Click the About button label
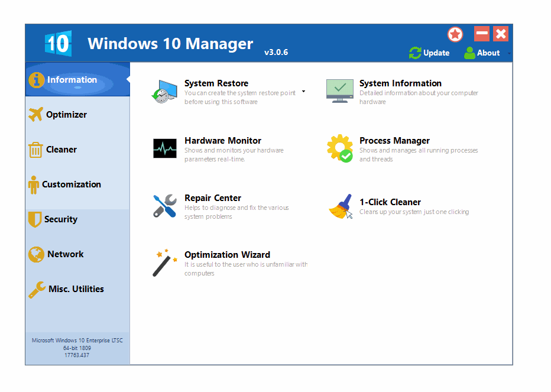Image resolution: width=551 pixels, height=392 pixels. point(488,53)
